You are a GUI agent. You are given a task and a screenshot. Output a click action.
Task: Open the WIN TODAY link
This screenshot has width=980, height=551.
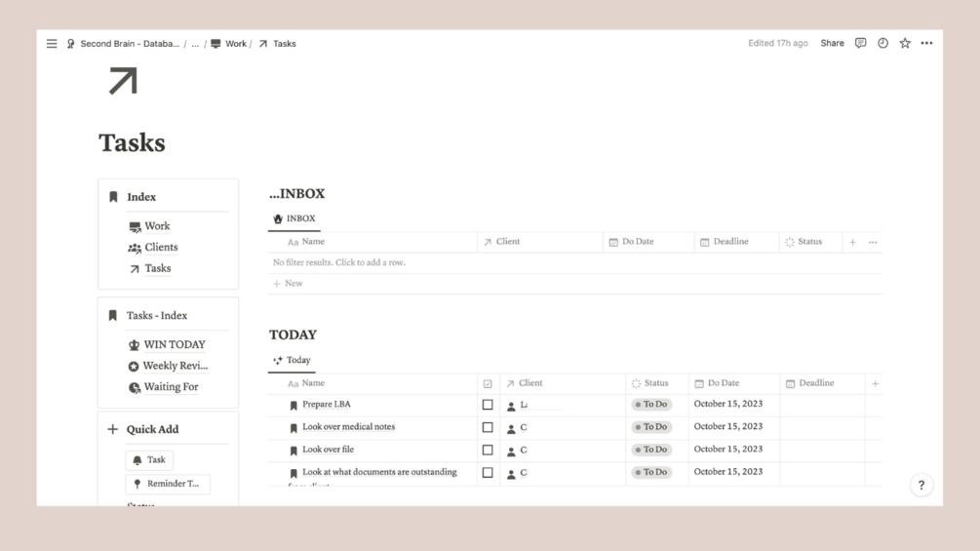175,345
